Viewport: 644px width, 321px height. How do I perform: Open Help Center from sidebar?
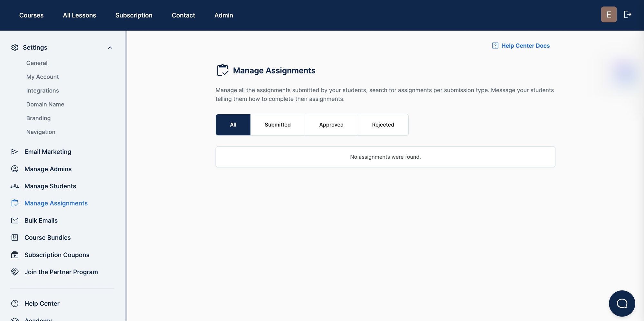coord(42,304)
